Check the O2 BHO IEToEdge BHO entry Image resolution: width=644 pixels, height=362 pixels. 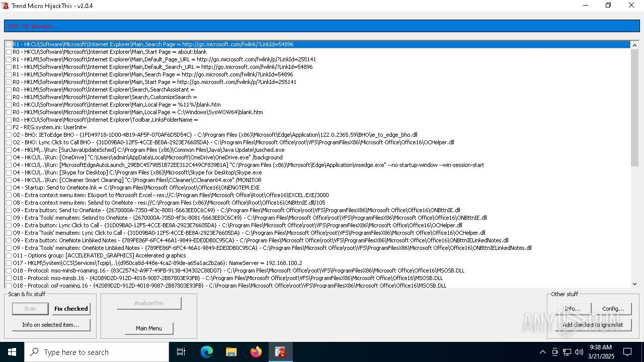tap(9, 135)
